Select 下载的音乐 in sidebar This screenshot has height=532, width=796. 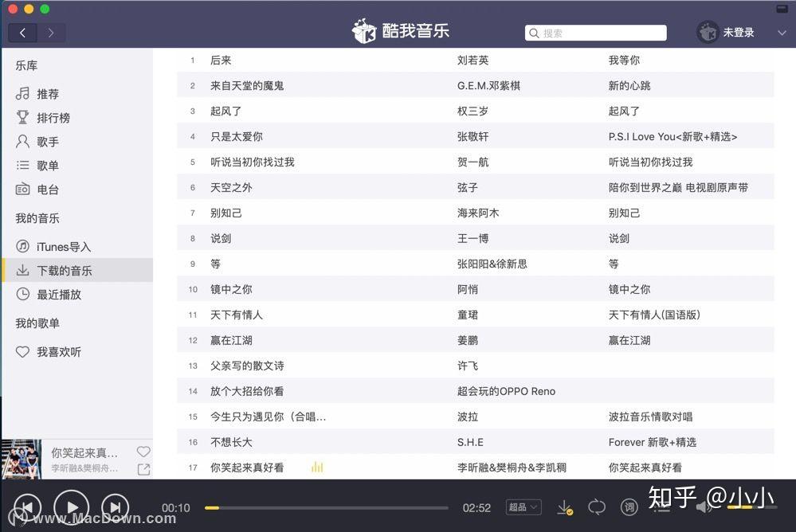[77, 270]
